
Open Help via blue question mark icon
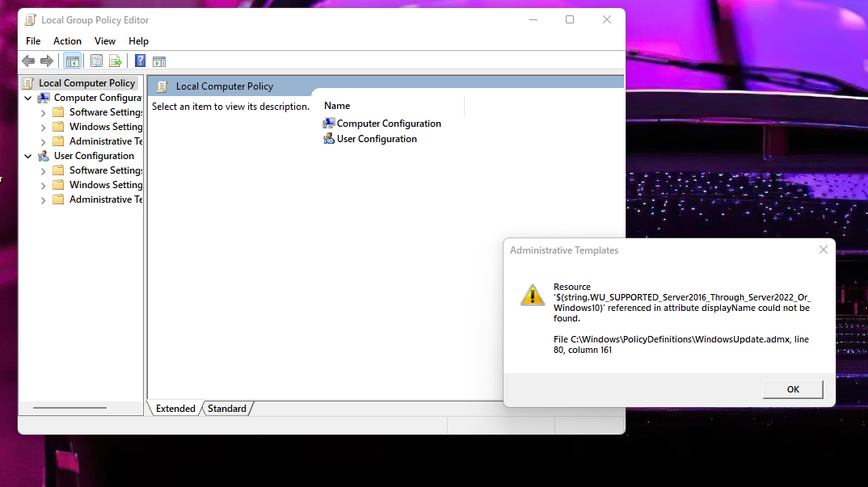point(140,61)
